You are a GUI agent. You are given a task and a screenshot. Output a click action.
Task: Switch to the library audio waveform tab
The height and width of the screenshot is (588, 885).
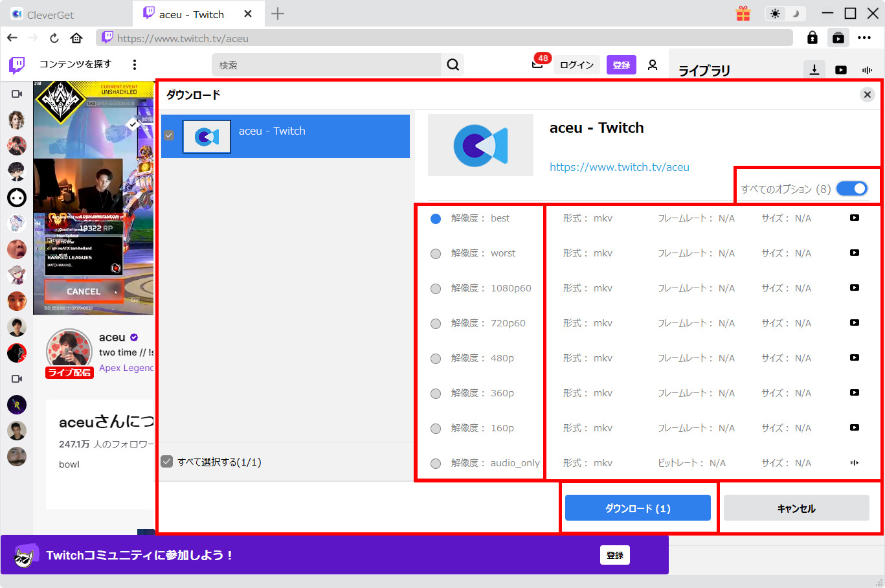coord(868,70)
